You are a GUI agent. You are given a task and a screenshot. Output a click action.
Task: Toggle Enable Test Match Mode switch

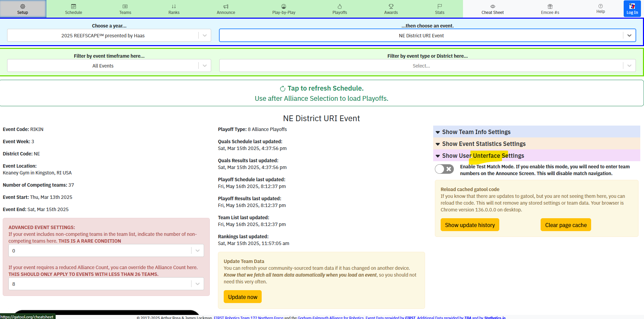[x=444, y=169]
